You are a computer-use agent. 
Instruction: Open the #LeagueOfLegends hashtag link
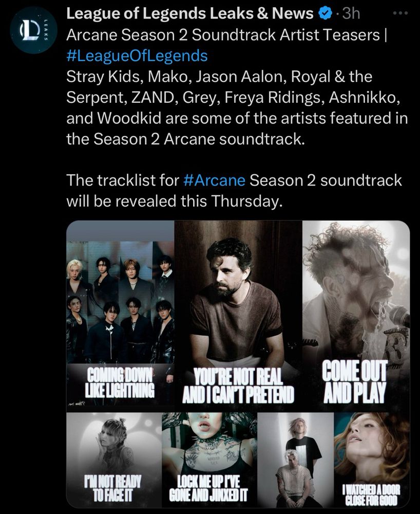pos(137,56)
